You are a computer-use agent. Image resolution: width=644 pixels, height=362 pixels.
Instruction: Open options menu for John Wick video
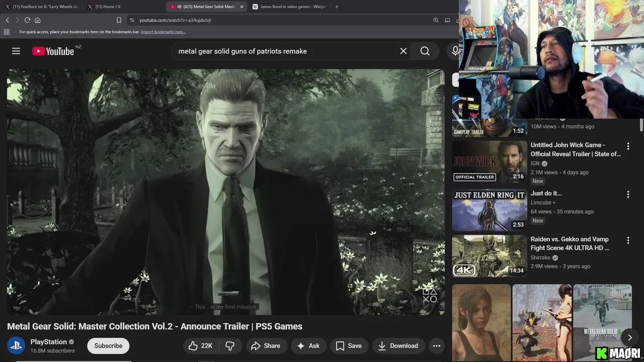[628, 146]
